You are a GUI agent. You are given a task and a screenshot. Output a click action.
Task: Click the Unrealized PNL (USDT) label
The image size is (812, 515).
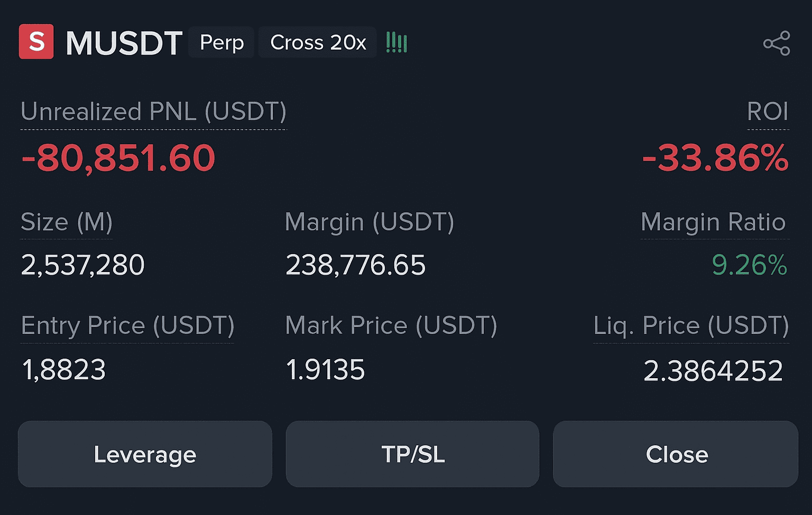tap(153, 111)
